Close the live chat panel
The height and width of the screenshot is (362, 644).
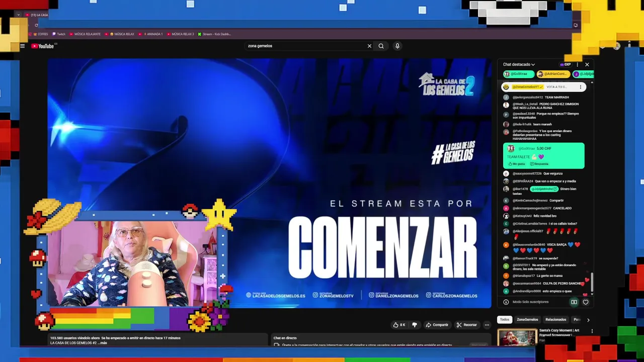[x=587, y=64]
